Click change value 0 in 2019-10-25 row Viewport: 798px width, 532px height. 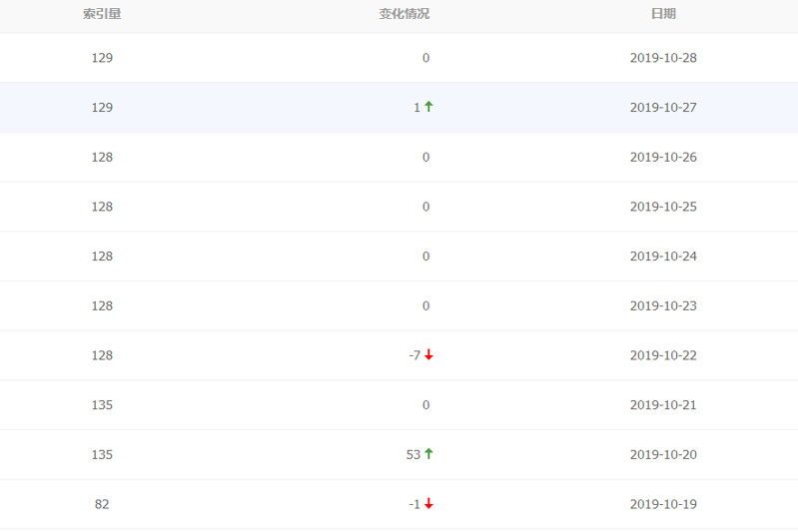click(x=426, y=207)
